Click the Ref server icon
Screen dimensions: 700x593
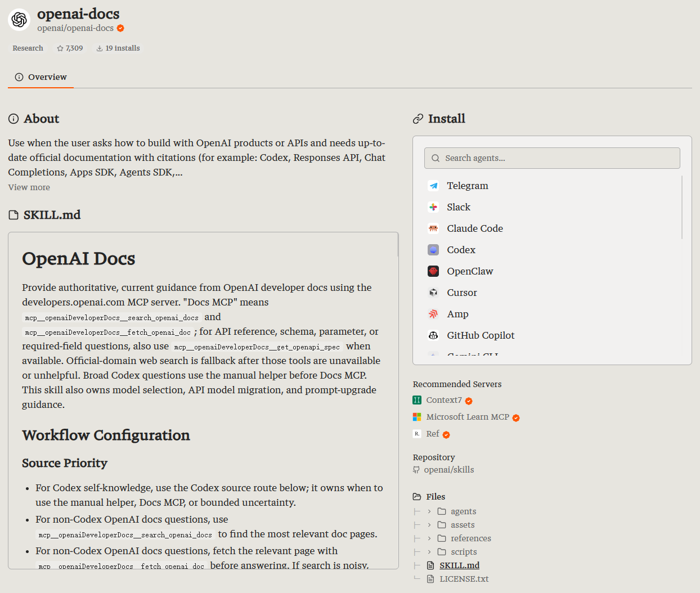(417, 434)
